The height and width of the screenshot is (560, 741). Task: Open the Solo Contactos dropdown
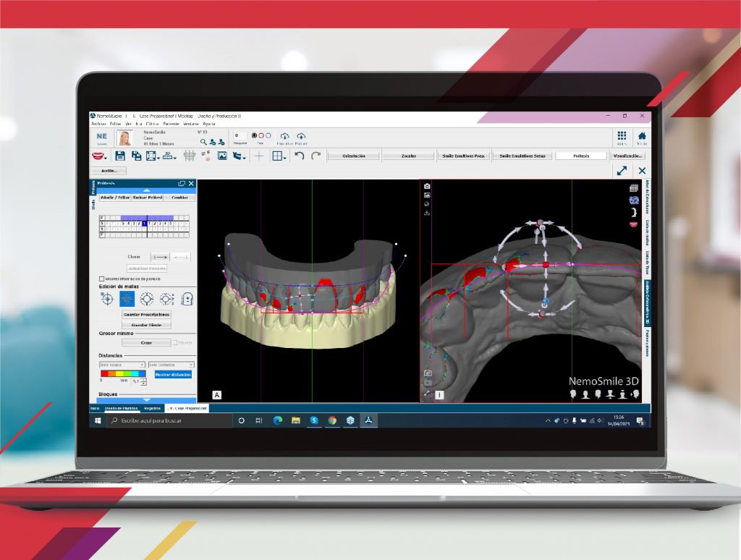pos(171,365)
